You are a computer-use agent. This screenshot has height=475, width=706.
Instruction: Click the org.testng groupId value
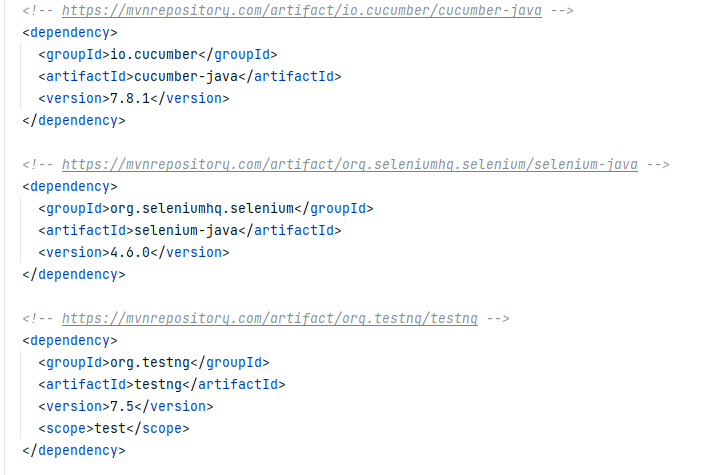coord(151,362)
